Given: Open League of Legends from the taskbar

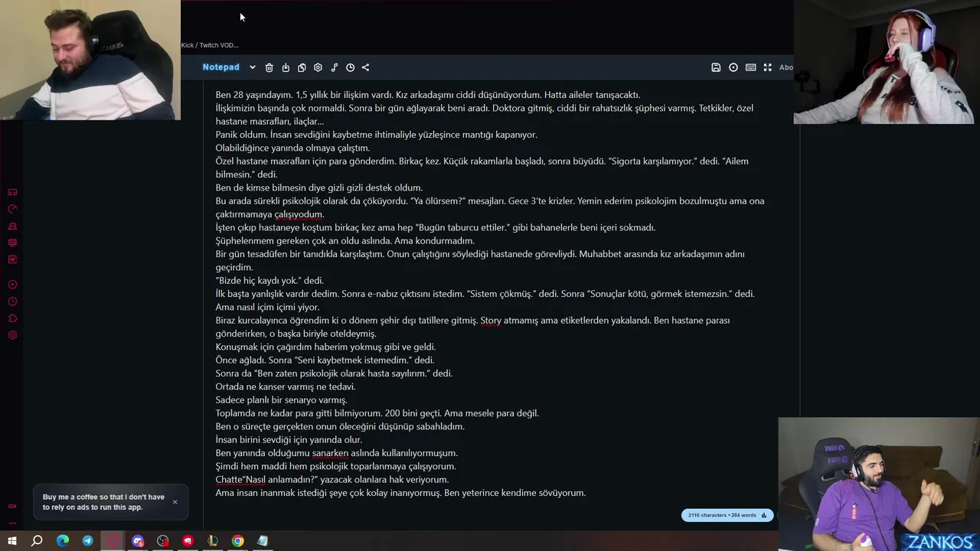Looking at the screenshot, I should [213, 541].
